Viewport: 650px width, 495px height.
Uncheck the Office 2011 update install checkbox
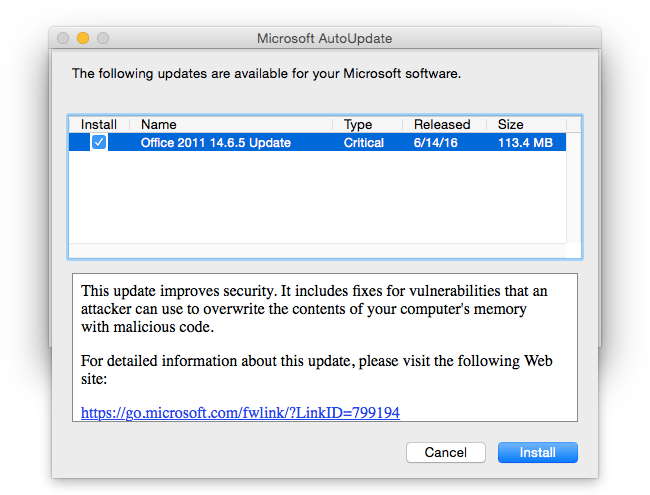click(99, 142)
